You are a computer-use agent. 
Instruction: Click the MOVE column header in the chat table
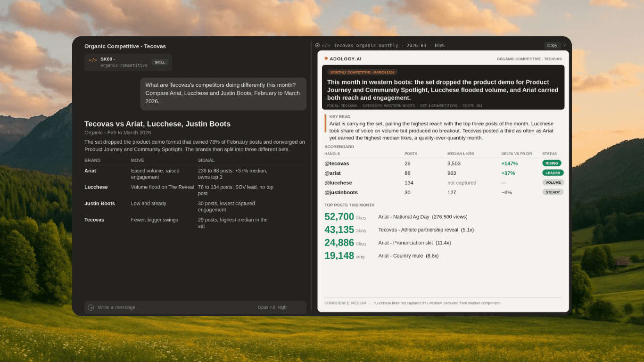pos(137,160)
